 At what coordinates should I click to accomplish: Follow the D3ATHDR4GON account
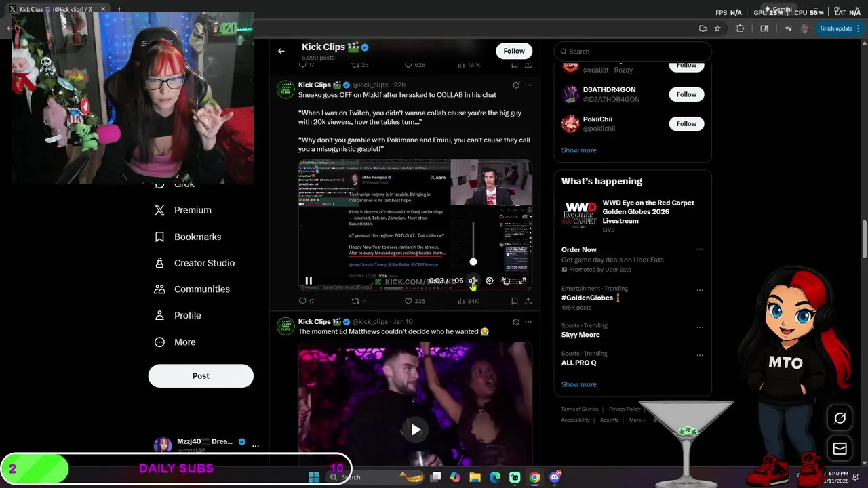point(686,94)
